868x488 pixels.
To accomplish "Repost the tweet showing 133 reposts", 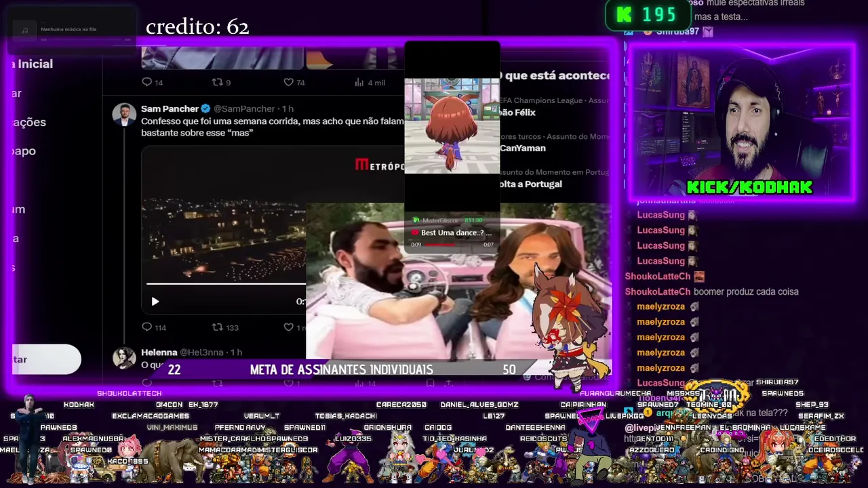I will tap(217, 327).
